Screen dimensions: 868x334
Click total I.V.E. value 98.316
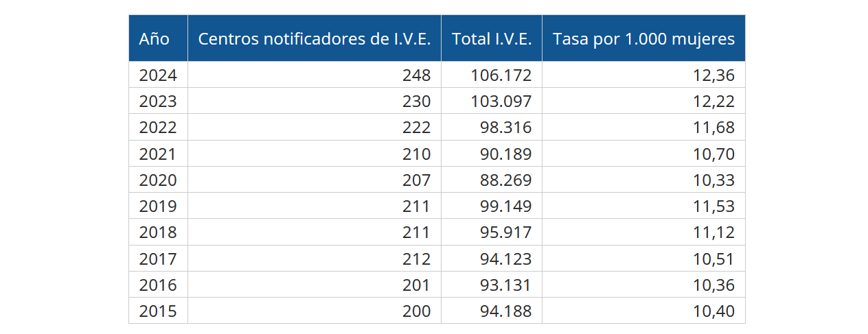505,128
